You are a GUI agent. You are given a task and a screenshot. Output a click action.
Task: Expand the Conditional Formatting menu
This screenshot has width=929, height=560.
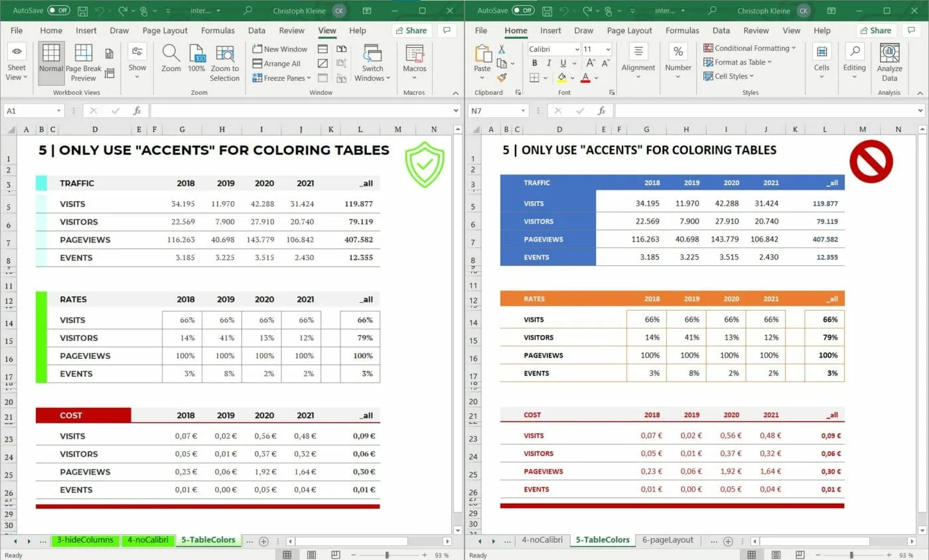(750, 48)
